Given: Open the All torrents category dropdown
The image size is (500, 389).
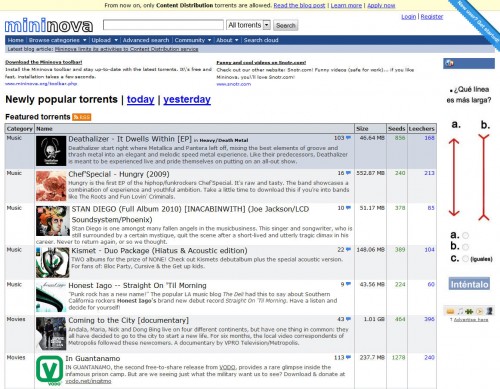Looking at the screenshot, I should [248, 25].
